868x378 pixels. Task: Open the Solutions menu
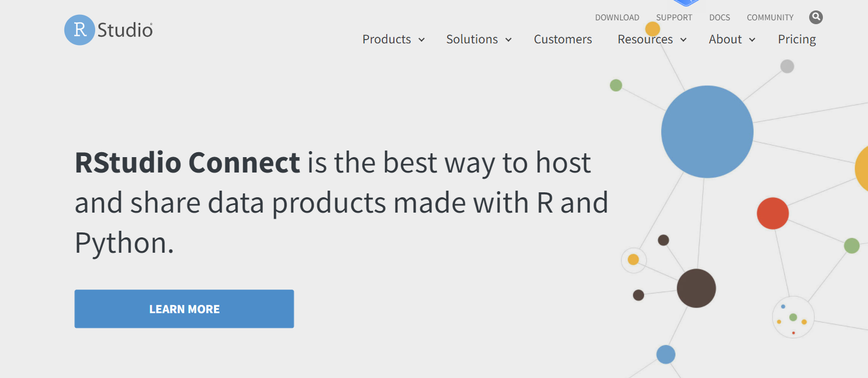point(472,40)
